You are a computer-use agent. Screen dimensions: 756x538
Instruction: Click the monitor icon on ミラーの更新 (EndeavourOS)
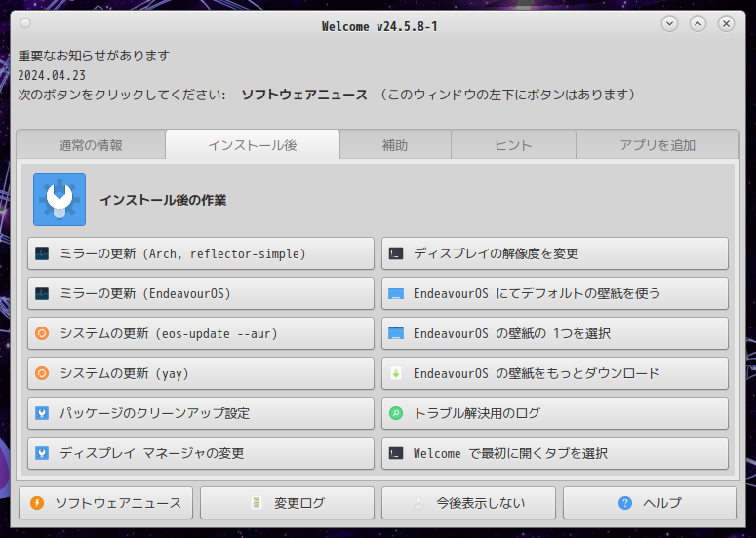[42, 293]
